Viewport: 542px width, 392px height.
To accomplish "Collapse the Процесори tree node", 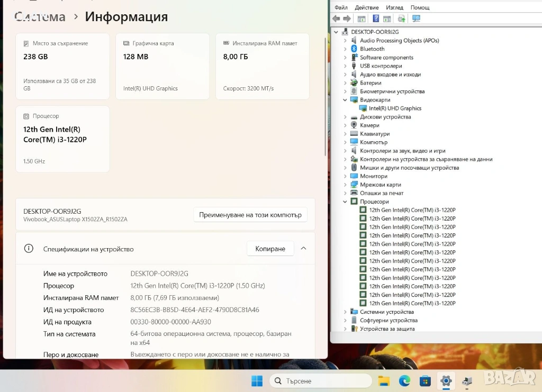I will 345,202.
